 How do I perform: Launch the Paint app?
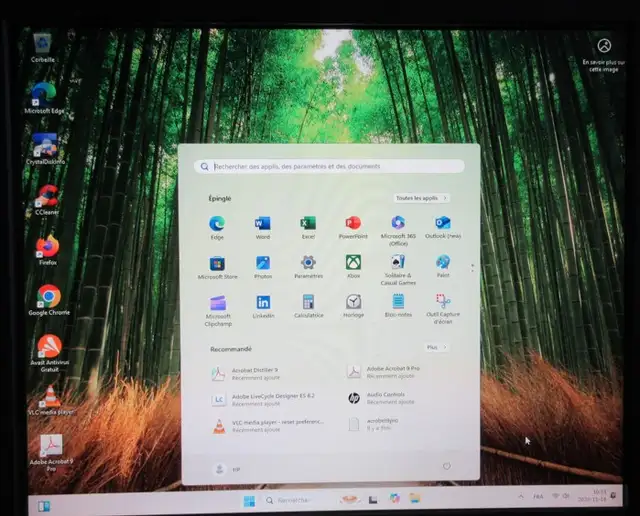[443, 266]
